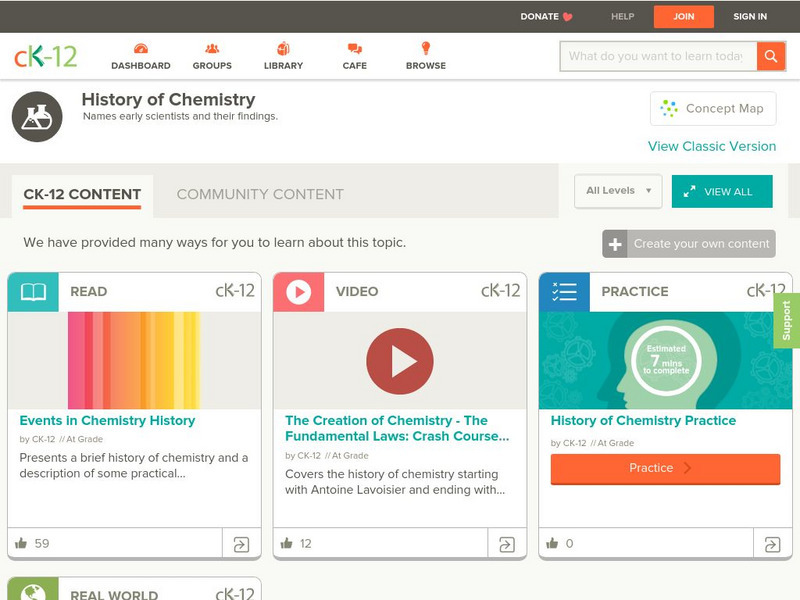
Task: Open the View Classic Version link
Action: 712,146
